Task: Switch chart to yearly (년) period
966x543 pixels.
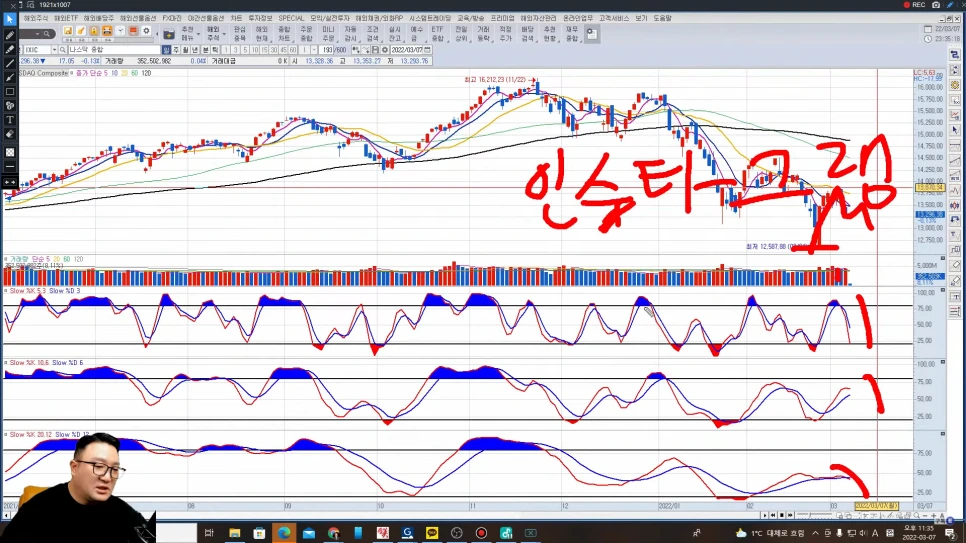Action: click(x=195, y=50)
